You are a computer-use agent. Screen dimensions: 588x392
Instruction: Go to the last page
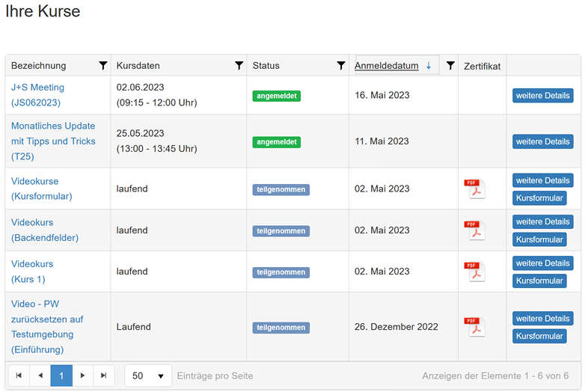click(x=104, y=376)
